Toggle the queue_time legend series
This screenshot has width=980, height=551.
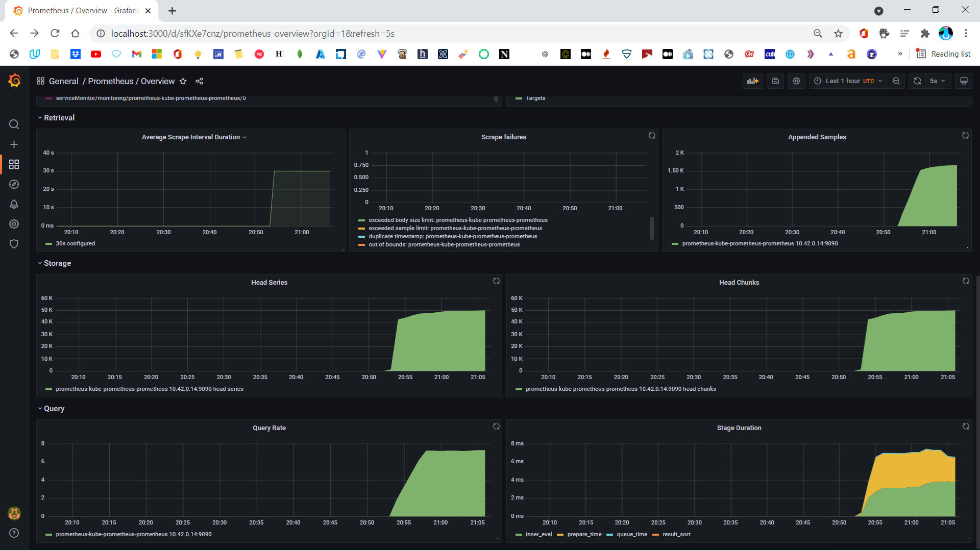point(631,535)
